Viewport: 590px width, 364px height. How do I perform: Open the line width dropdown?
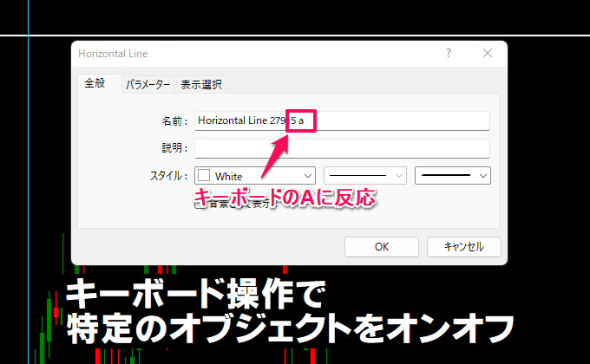point(453,176)
